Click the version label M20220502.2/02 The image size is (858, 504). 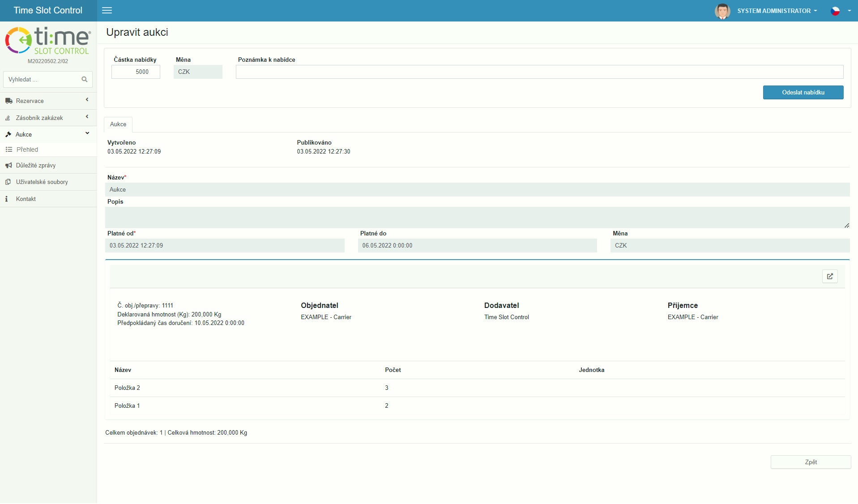pos(48,61)
